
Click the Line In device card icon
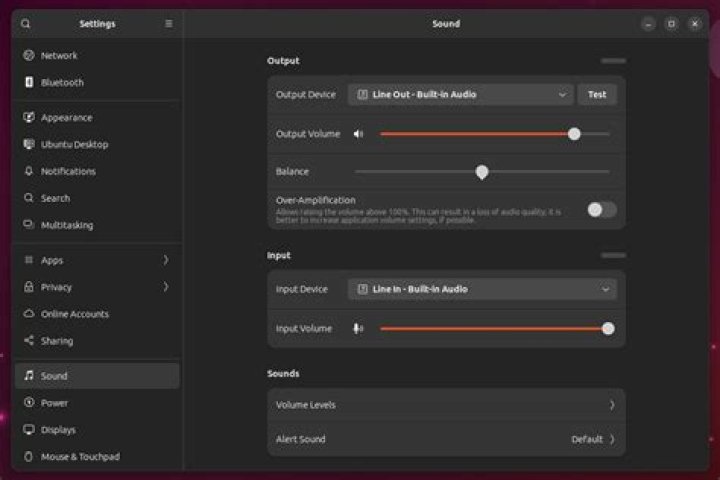(x=362, y=289)
